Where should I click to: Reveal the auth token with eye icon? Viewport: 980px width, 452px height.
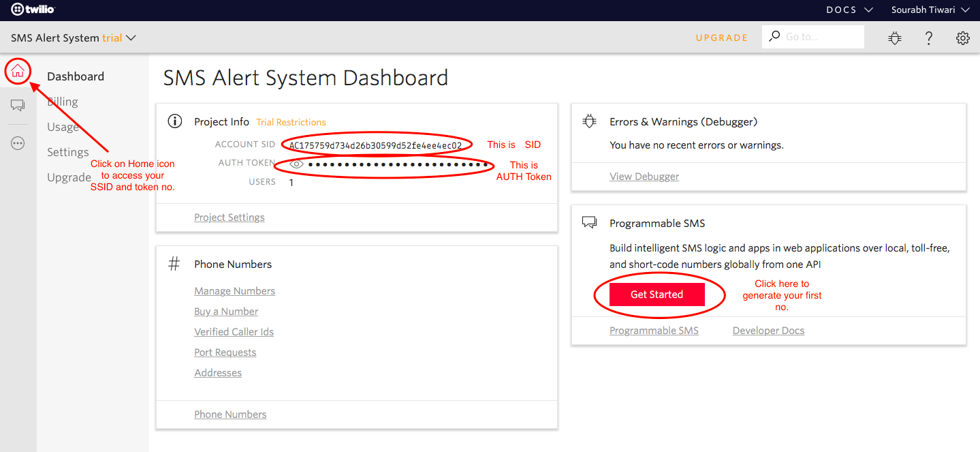[x=296, y=164]
